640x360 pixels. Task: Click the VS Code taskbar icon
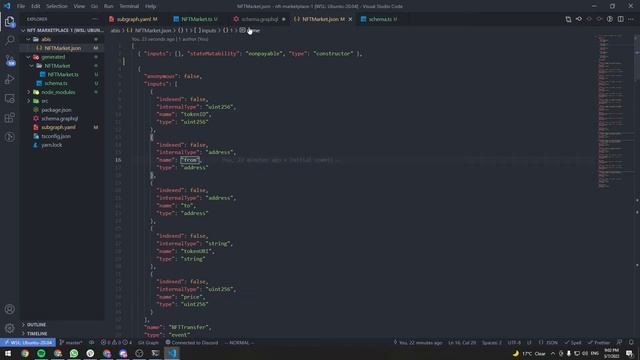pos(172,353)
